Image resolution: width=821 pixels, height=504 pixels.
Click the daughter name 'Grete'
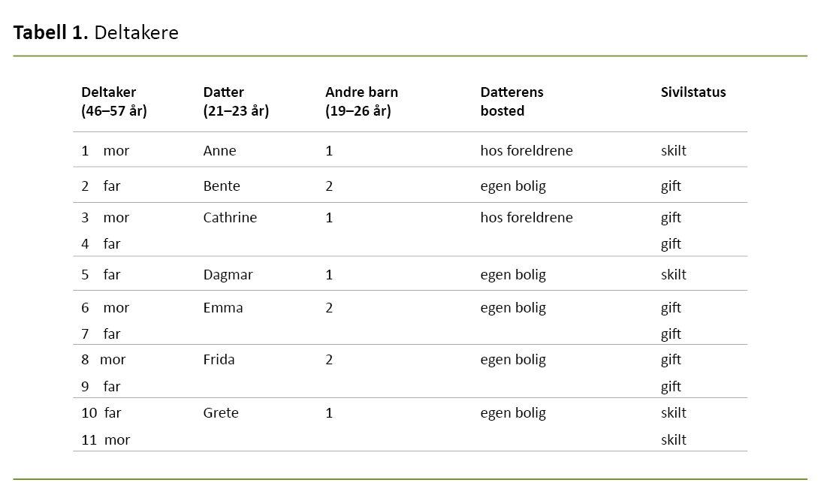point(221,413)
